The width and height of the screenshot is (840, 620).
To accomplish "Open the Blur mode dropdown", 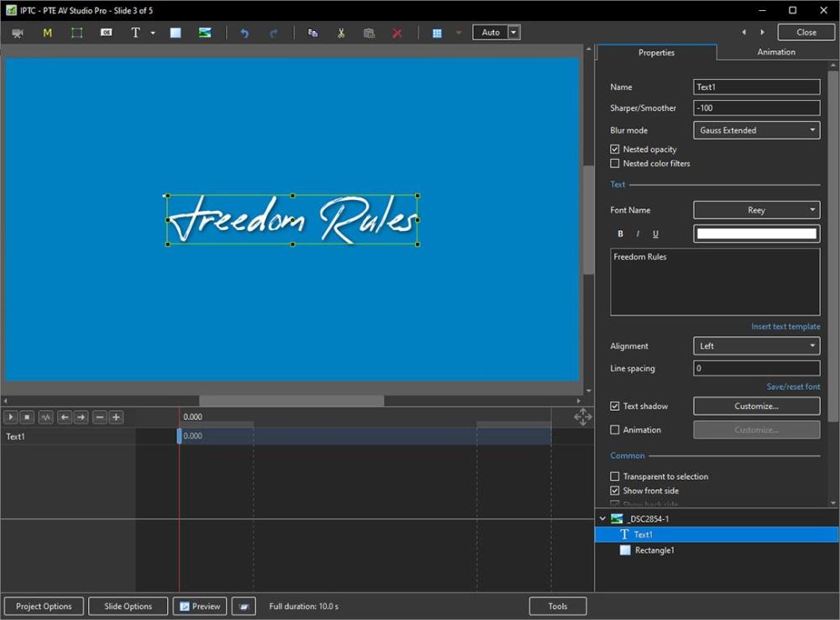I will click(756, 130).
